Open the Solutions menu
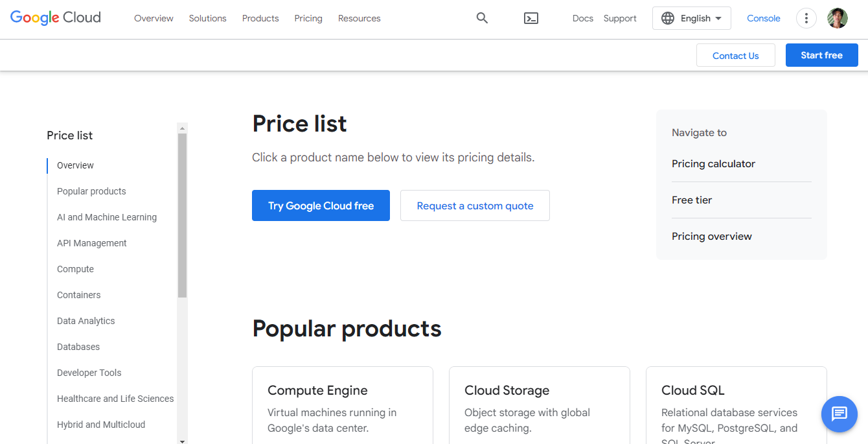Screen dimensions: 868x444 (x=208, y=18)
